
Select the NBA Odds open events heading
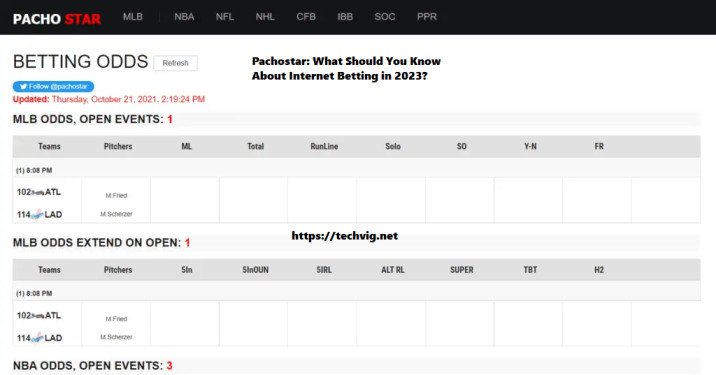[93, 365]
